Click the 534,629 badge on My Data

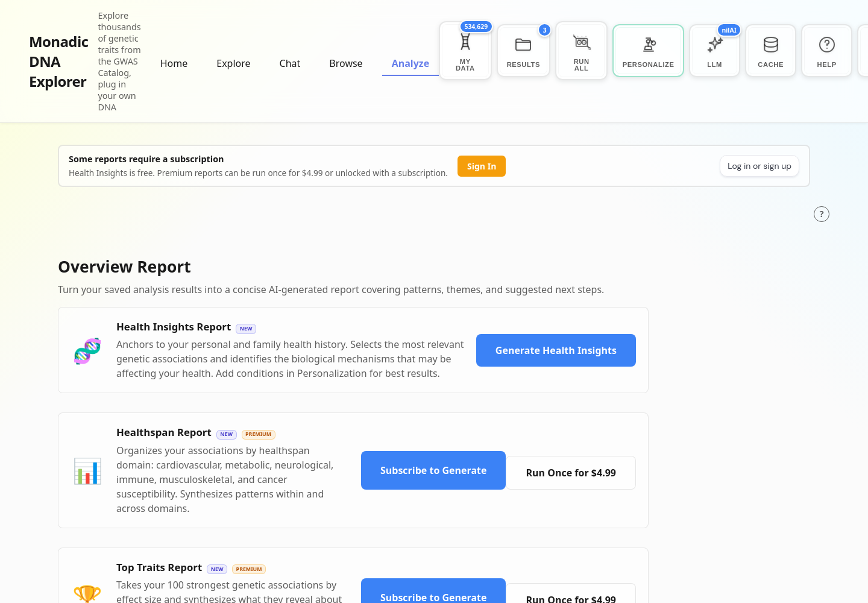pos(476,27)
